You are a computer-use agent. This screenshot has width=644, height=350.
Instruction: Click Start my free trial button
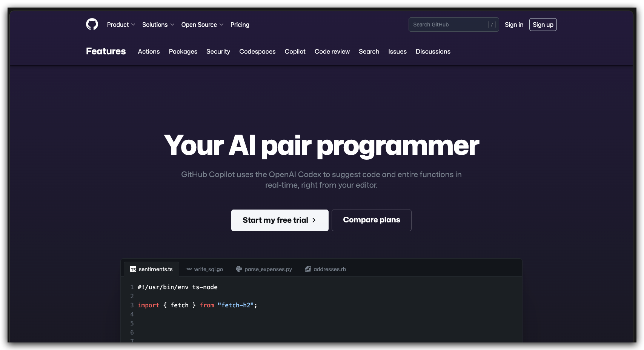point(280,220)
